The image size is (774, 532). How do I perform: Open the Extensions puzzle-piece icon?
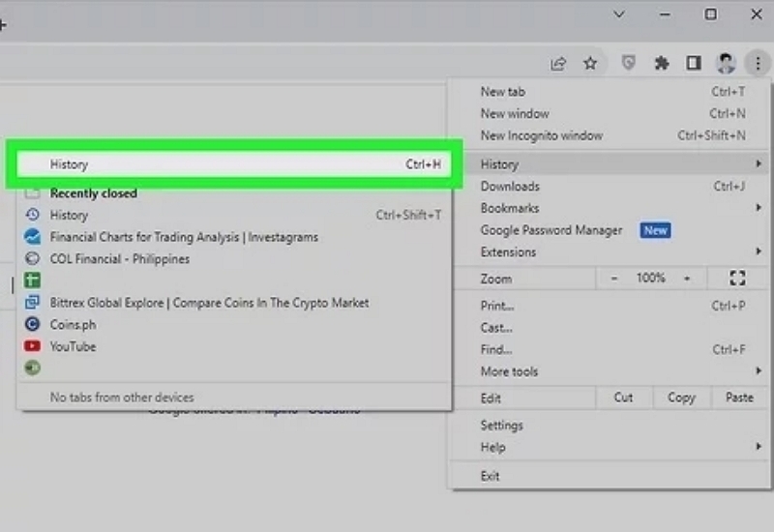tap(662, 63)
